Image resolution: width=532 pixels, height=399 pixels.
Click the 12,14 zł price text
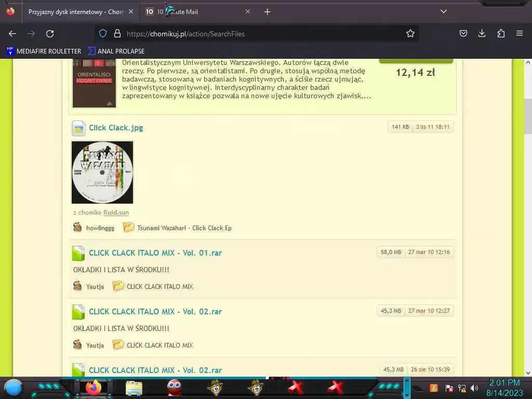point(416,72)
